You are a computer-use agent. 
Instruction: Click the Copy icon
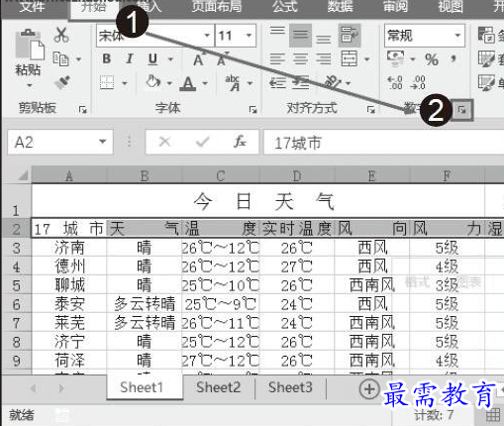click(61, 59)
